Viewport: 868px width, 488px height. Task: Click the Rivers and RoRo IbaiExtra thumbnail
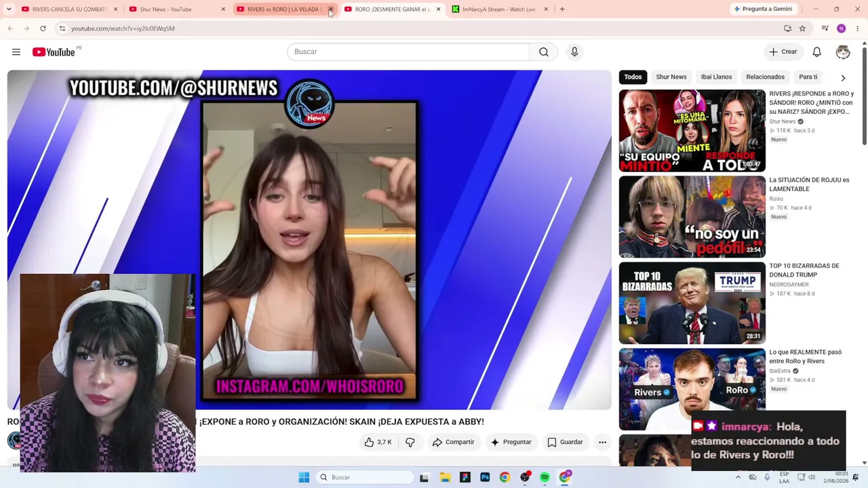692,389
